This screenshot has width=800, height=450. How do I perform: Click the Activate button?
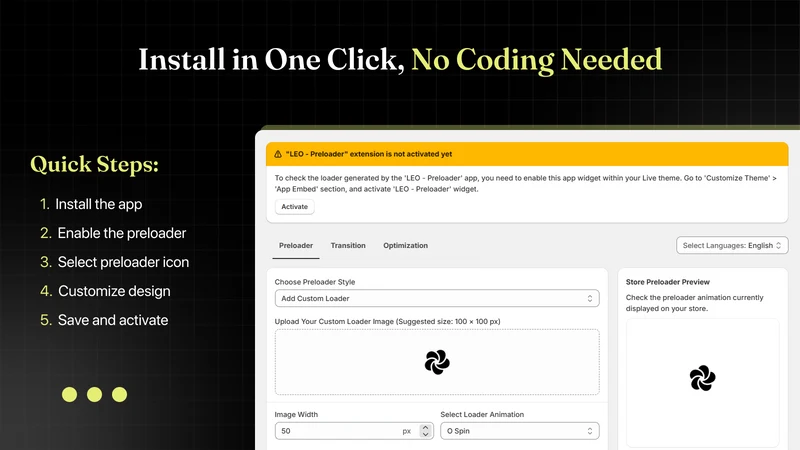[294, 207]
